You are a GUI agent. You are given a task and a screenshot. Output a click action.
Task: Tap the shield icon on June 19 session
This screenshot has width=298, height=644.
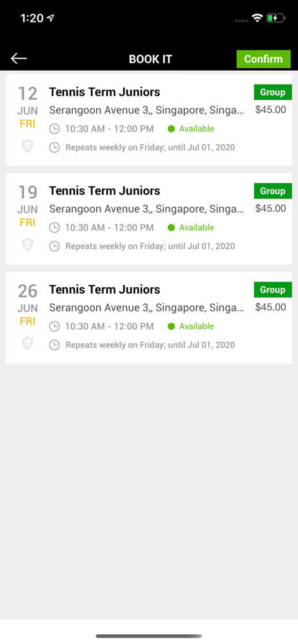tap(28, 244)
